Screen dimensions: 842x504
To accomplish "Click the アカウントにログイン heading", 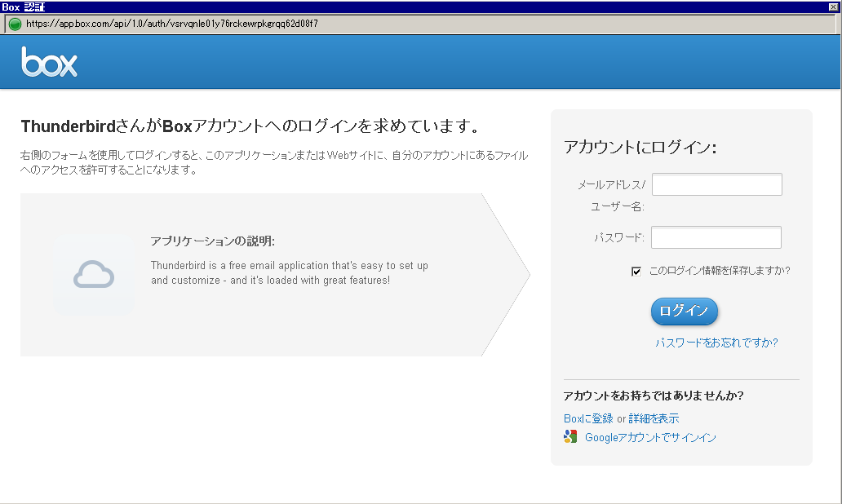I will [x=640, y=147].
